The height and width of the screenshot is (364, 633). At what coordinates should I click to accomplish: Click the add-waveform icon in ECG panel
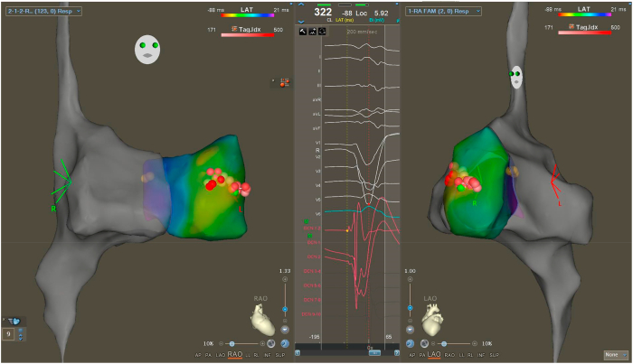[x=313, y=32]
